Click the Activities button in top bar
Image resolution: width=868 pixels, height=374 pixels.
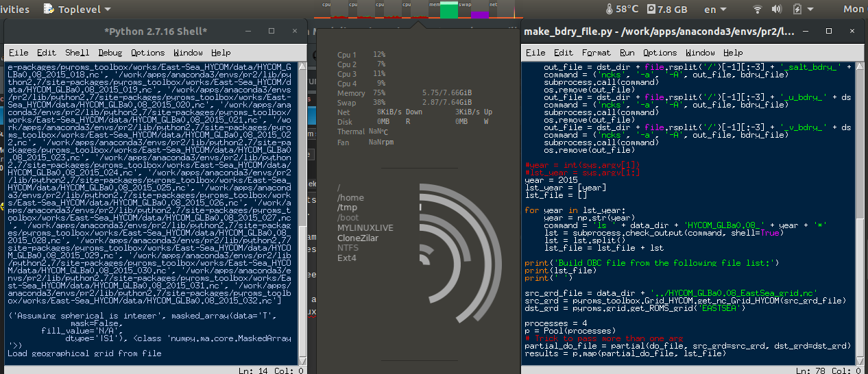coord(14,10)
